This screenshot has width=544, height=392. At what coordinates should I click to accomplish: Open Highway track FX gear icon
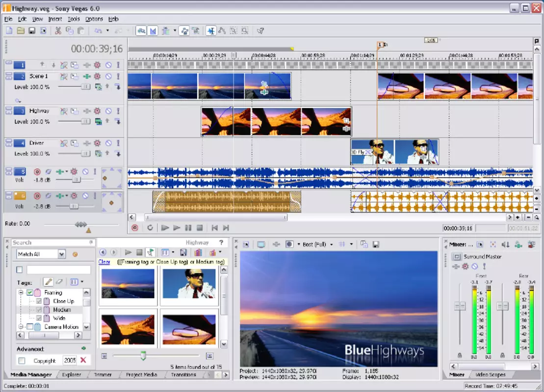[97, 111]
